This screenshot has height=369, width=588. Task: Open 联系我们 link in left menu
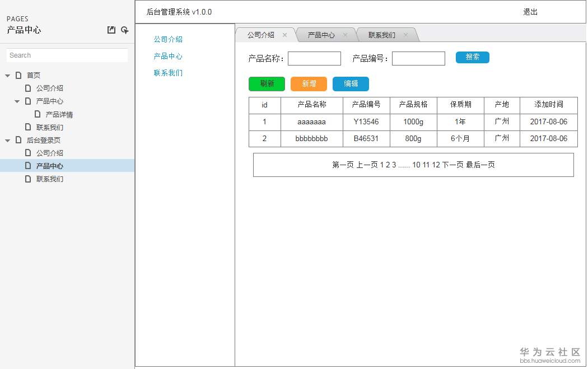168,73
